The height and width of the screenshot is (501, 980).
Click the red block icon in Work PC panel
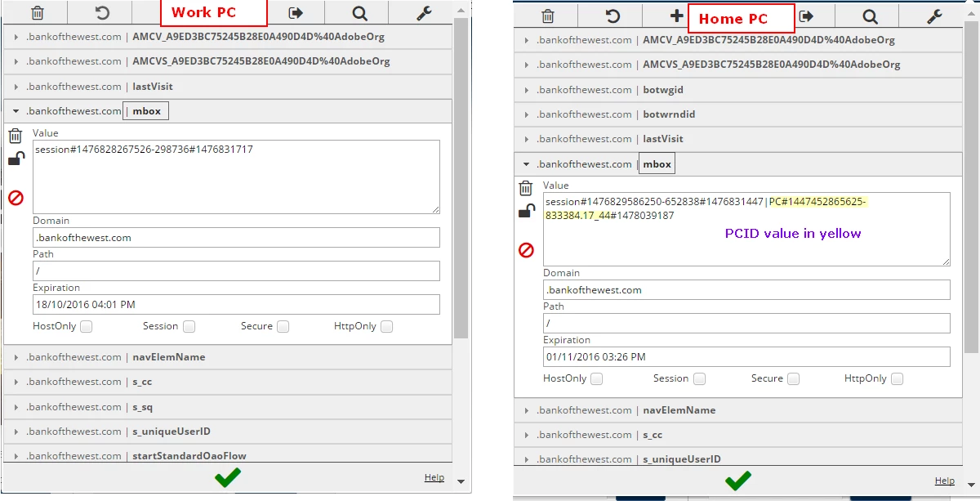coord(16,198)
